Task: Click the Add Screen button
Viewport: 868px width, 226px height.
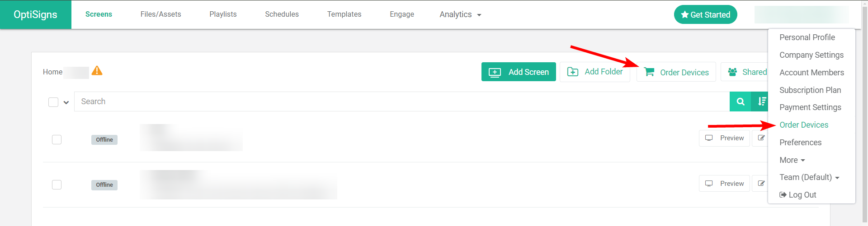Action: [x=519, y=72]
